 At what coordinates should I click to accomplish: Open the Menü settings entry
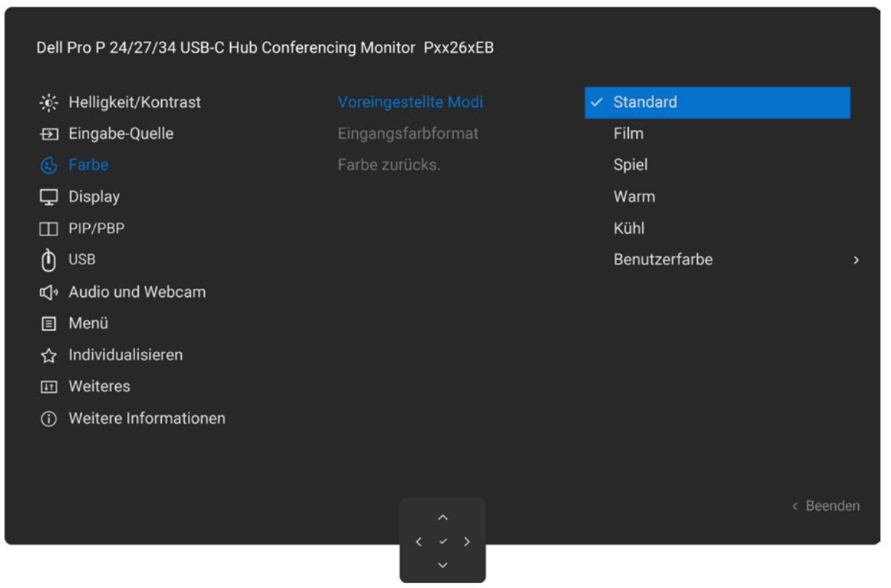88,324
